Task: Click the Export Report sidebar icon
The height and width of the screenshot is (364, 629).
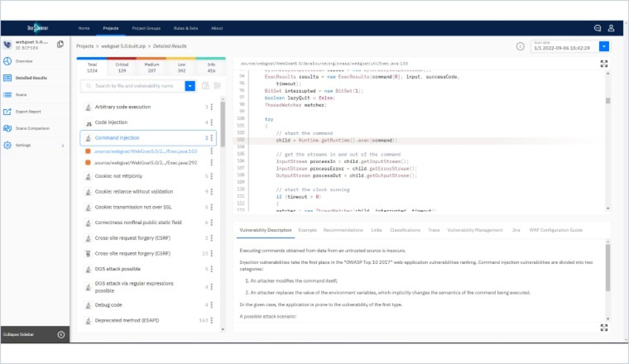Action: 8,112
